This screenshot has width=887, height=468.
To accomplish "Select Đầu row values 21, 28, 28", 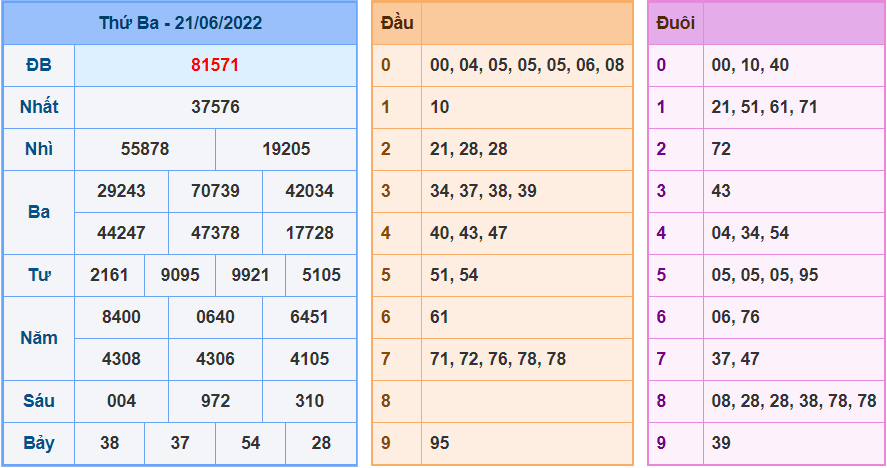I will coord(468,149).
